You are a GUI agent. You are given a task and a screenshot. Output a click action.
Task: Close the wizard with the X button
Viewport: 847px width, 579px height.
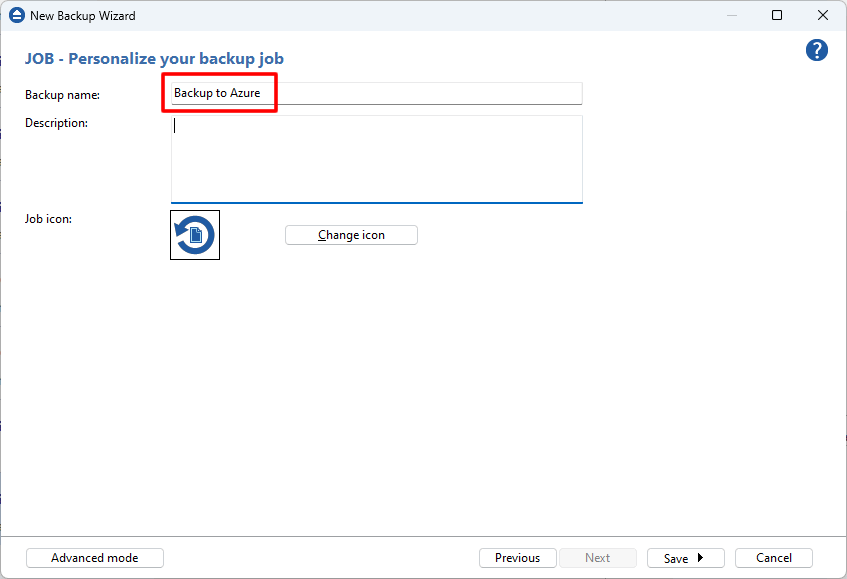(823, 15)
